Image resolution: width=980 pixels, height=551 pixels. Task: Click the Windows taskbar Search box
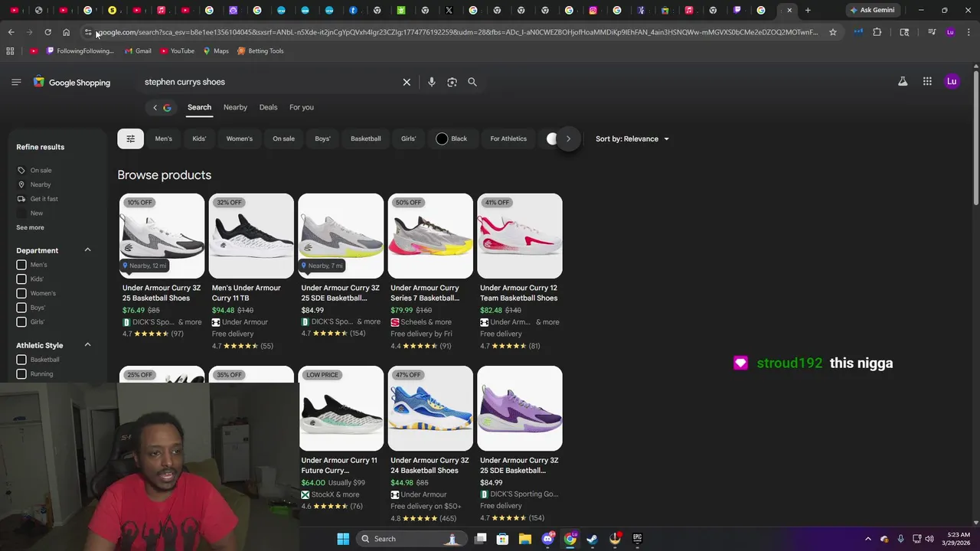click(410, 539)
